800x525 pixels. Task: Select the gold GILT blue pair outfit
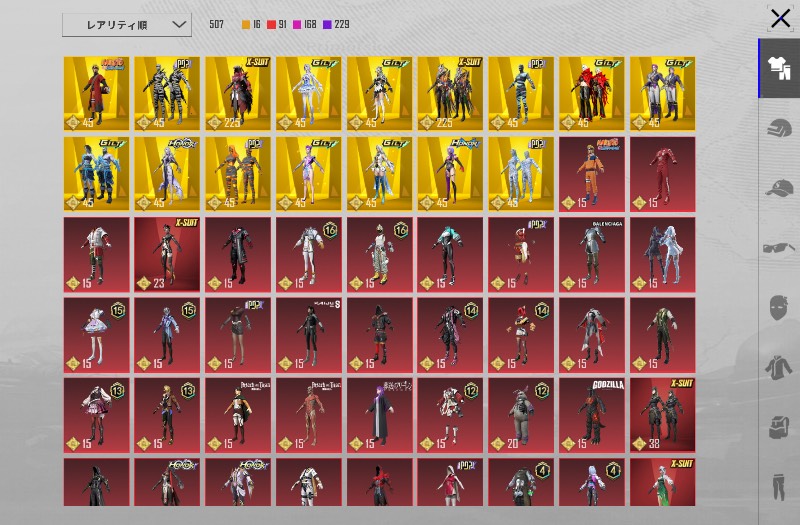[96, 173]
